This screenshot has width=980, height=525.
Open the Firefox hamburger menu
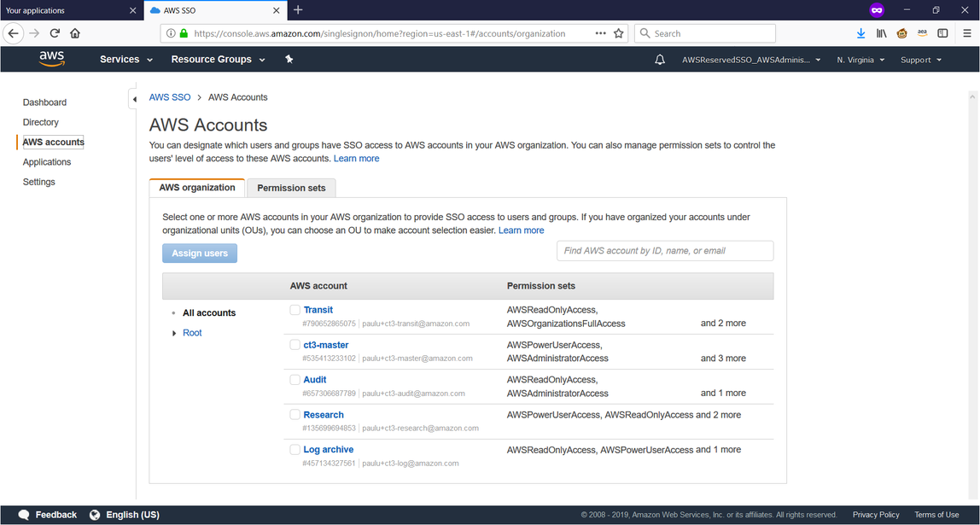click(x=967, y=34)
